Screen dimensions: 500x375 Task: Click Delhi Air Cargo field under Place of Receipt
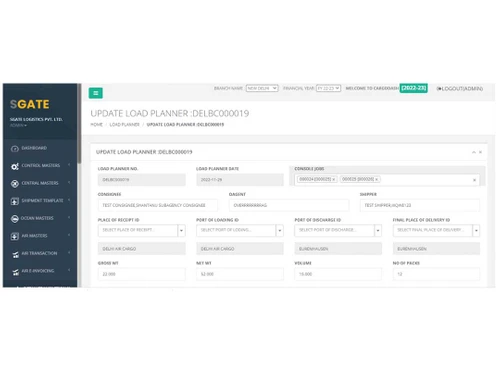[142, 249]
